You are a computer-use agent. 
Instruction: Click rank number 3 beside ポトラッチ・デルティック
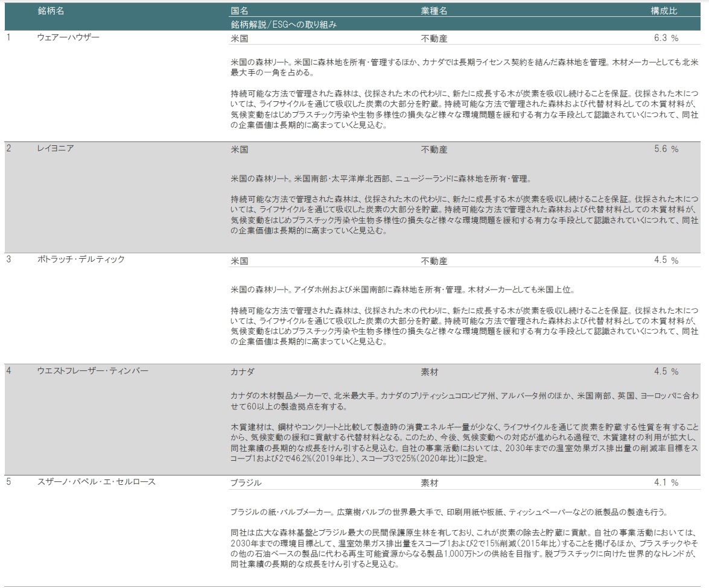click(8, 259)
